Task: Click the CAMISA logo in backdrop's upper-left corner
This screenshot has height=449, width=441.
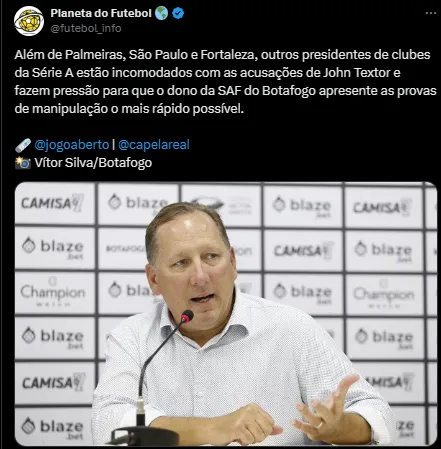Action: click(x=52, y=203)
